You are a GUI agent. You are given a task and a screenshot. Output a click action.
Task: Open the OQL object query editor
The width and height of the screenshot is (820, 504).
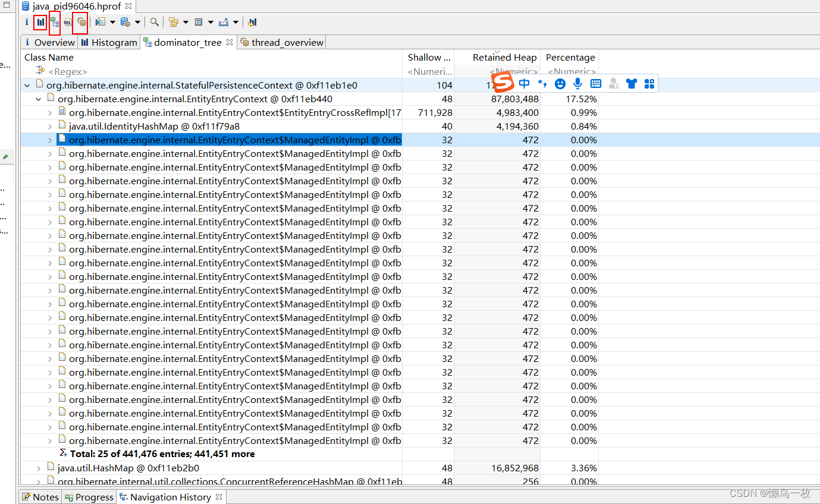[x=68, y=23]
